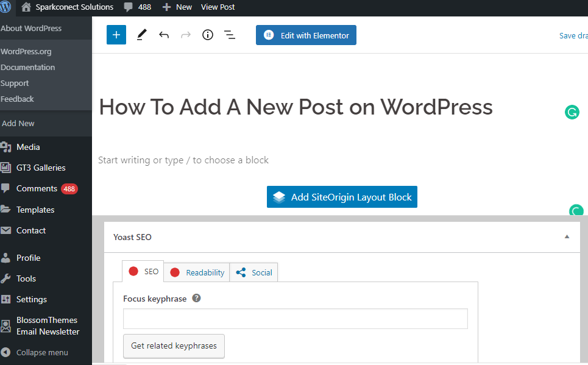Switch to the Social tab

tap(253, 272)
